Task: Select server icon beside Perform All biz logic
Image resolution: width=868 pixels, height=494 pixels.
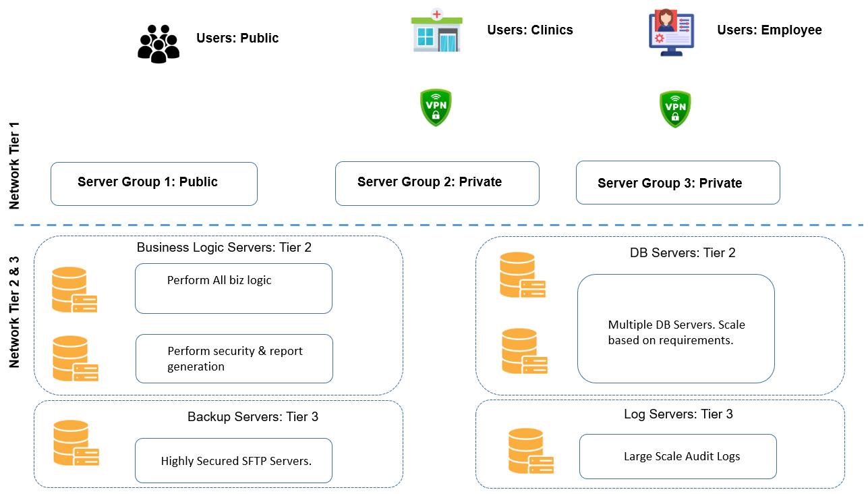Action: point(74,290)
